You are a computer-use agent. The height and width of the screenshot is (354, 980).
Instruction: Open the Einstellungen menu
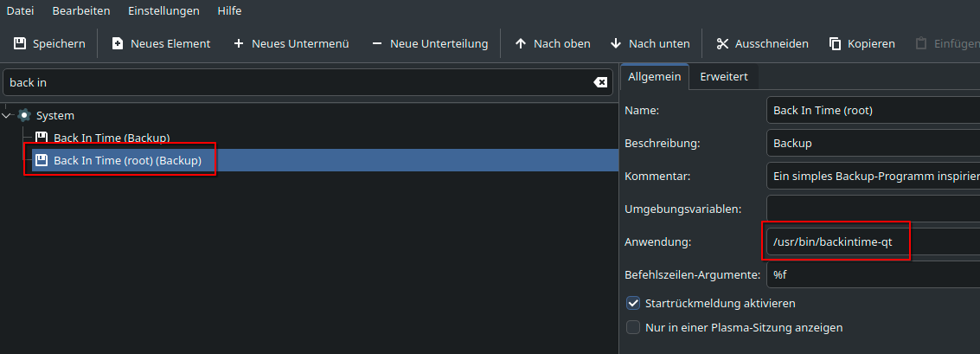(163, 11)
